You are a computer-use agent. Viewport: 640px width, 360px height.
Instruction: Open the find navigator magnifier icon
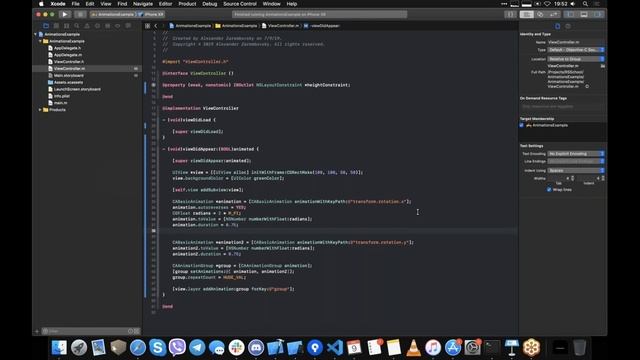(77, 26)
